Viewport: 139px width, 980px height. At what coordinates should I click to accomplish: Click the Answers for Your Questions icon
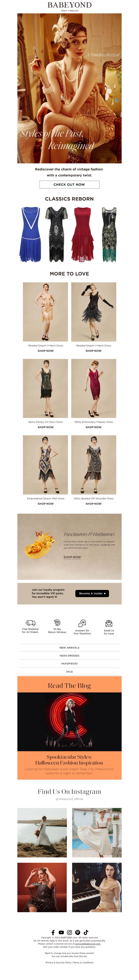[82, 623]
